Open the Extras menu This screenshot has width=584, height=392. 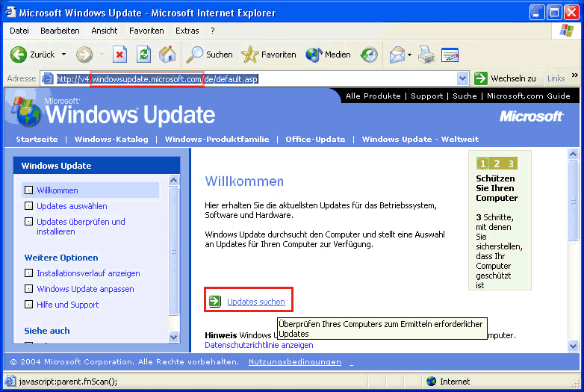[x=187, y=31]
